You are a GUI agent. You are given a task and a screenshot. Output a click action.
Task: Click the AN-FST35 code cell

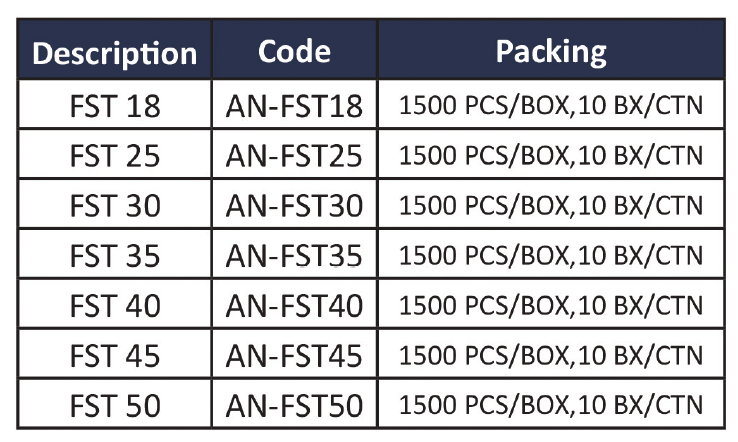click(x=295, y=254)
